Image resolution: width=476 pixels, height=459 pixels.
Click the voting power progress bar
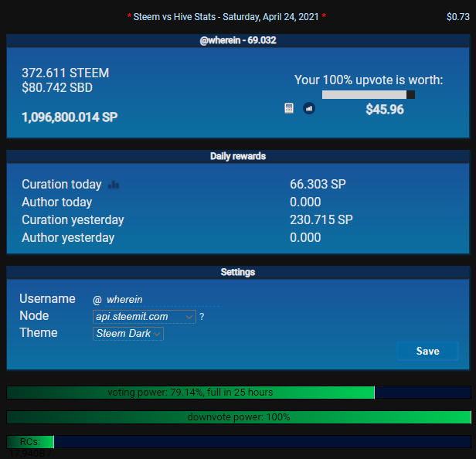point(238,393)
